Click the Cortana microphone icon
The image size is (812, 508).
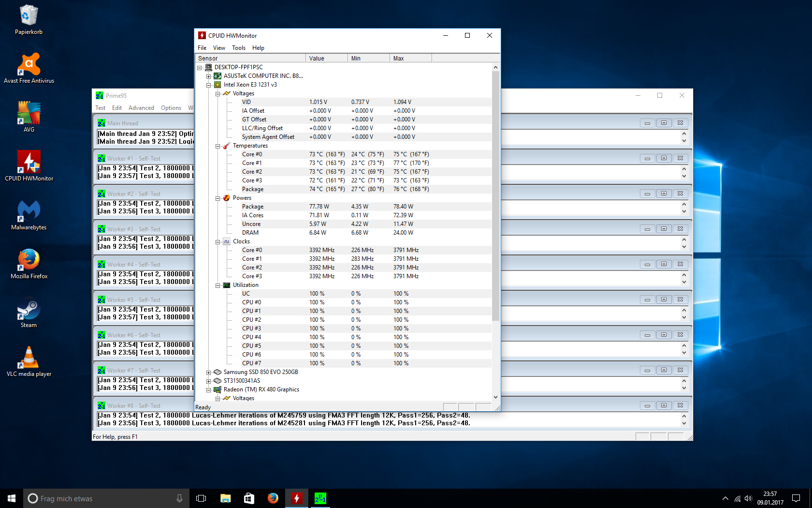click(x=179, y=498)
